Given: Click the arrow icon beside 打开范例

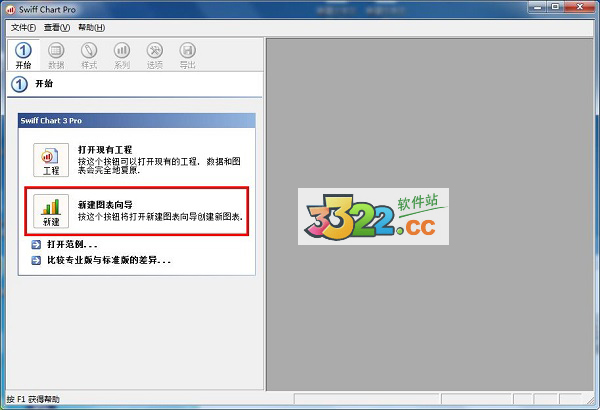Looking at the screenshot, I should (36, 245).
